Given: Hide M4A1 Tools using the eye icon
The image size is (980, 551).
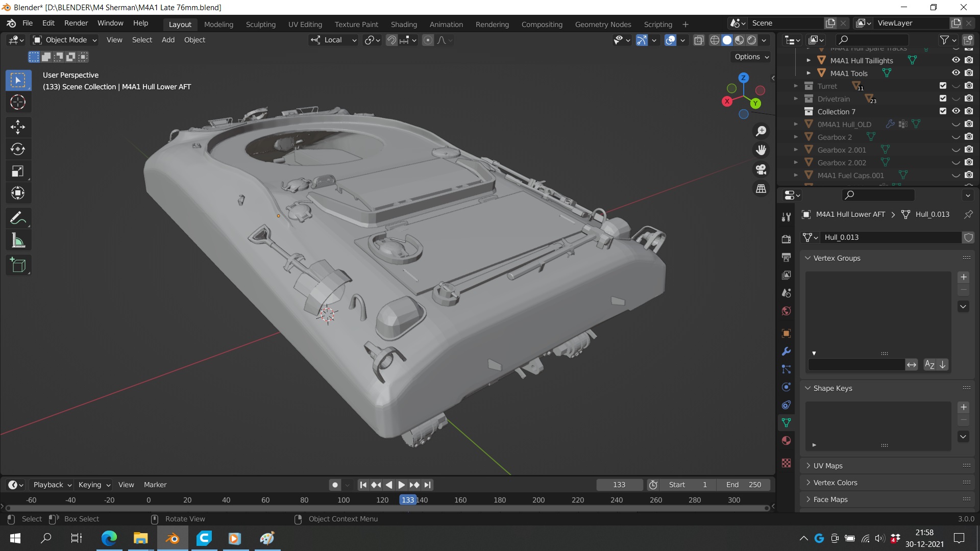Looking at the screenshot, I should pos(956,73).
